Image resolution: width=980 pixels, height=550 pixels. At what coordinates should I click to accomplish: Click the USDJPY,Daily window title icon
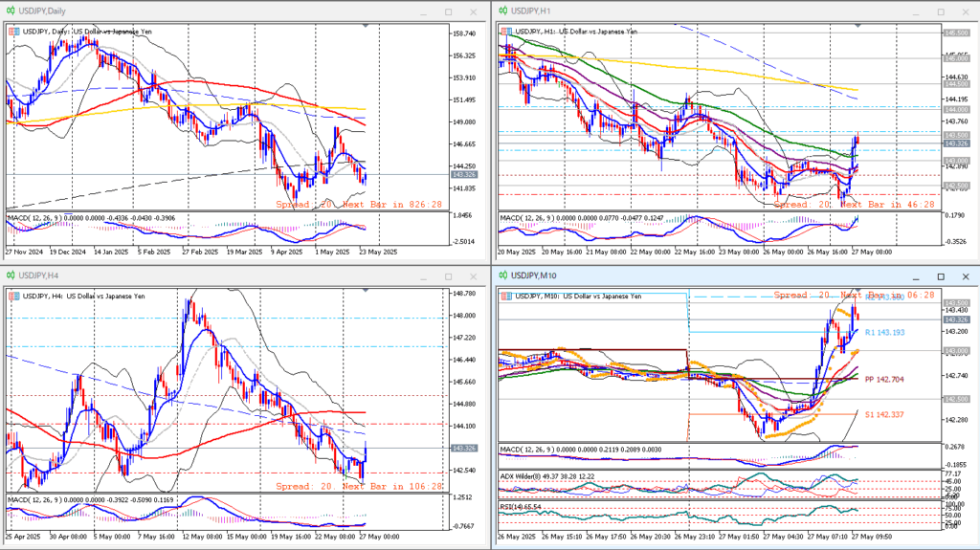(11, 11)
